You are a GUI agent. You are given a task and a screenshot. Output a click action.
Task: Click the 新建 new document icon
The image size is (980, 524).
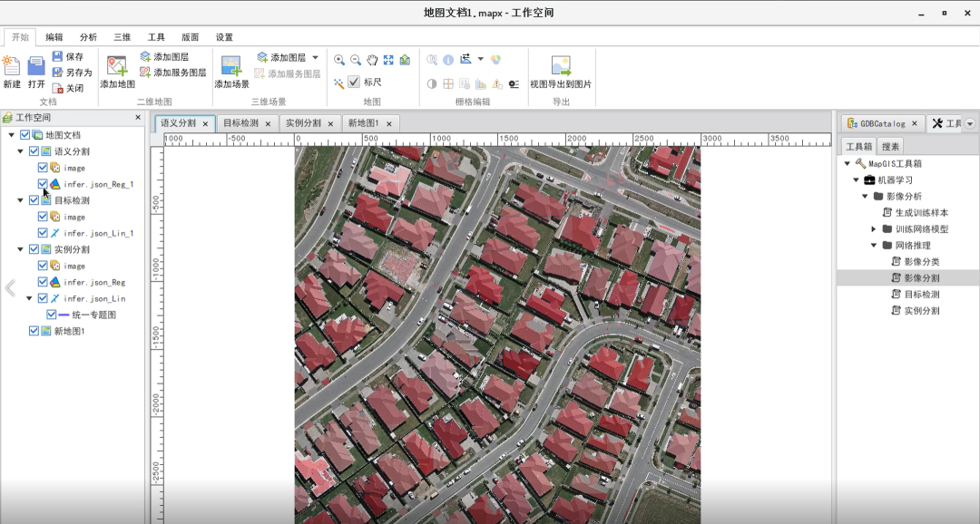11,65
